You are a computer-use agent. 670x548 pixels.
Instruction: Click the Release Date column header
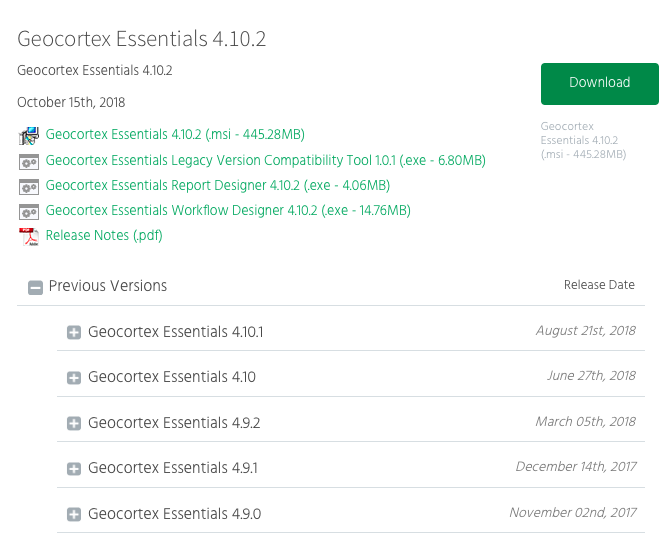click(x=599, y=285)
